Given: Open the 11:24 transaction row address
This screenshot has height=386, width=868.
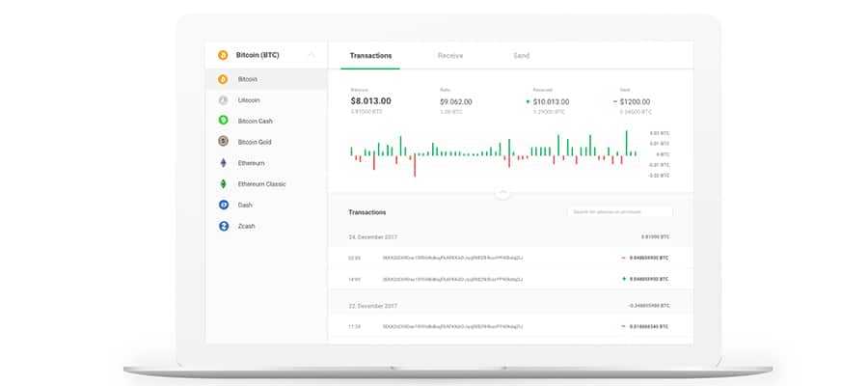Looking at the screenshot, I should (x=453, y=327).
